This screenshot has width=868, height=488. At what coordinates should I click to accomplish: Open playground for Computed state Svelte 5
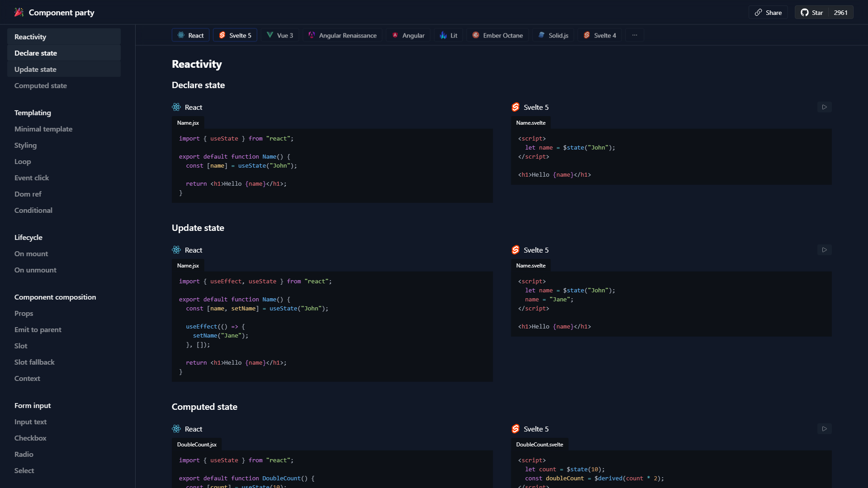(x=825, y=429)
